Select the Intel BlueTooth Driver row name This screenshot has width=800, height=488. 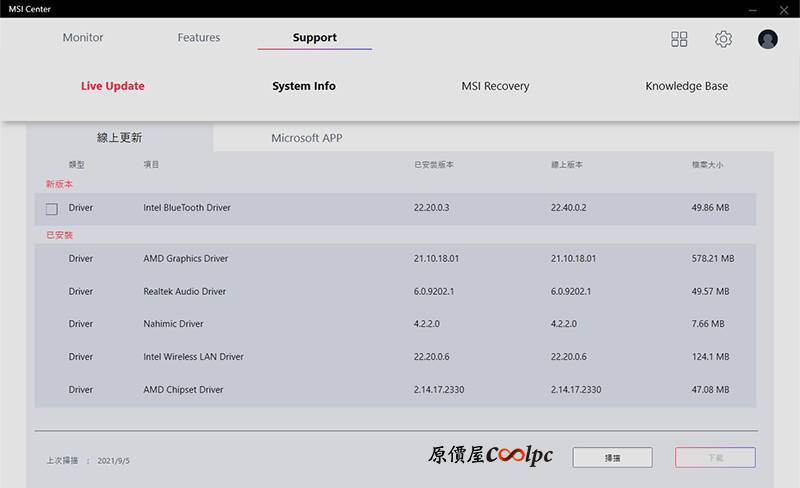[187, 208]
